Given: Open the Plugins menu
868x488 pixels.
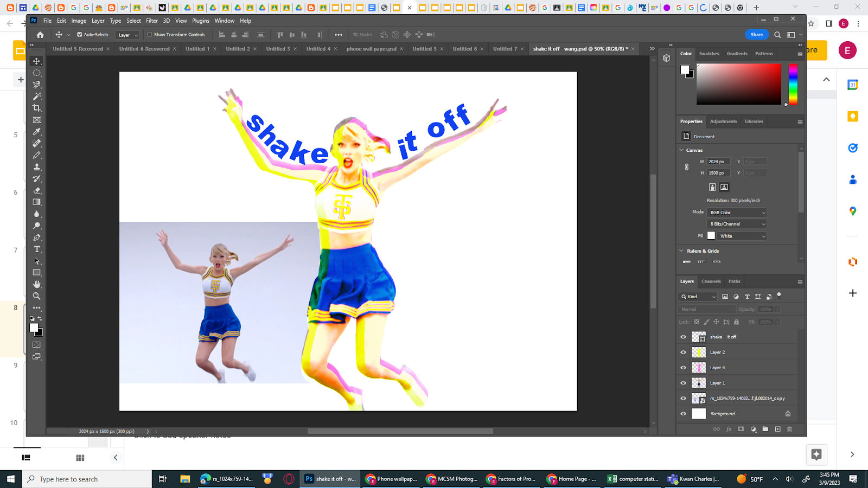Looking at the screenshot, I should tap(201, 21).
